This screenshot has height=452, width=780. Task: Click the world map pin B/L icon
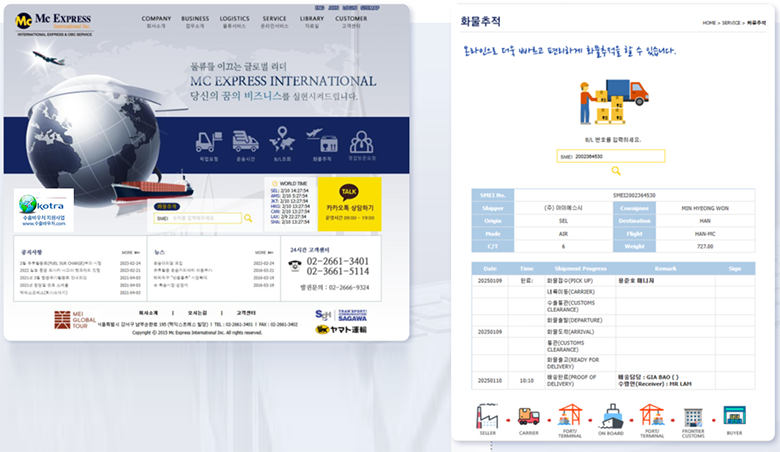282,139
